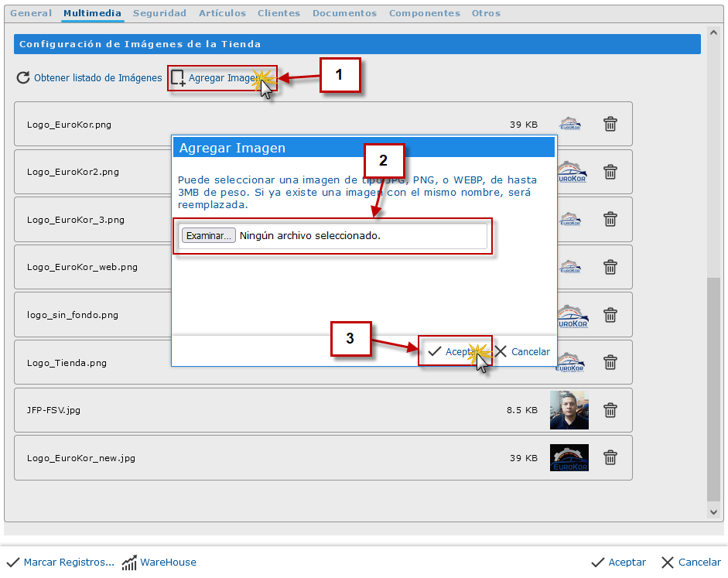728x578 pixels.
Task: Open the Logo_EuroKor.png thumbnail
Action: pos(569,124)
